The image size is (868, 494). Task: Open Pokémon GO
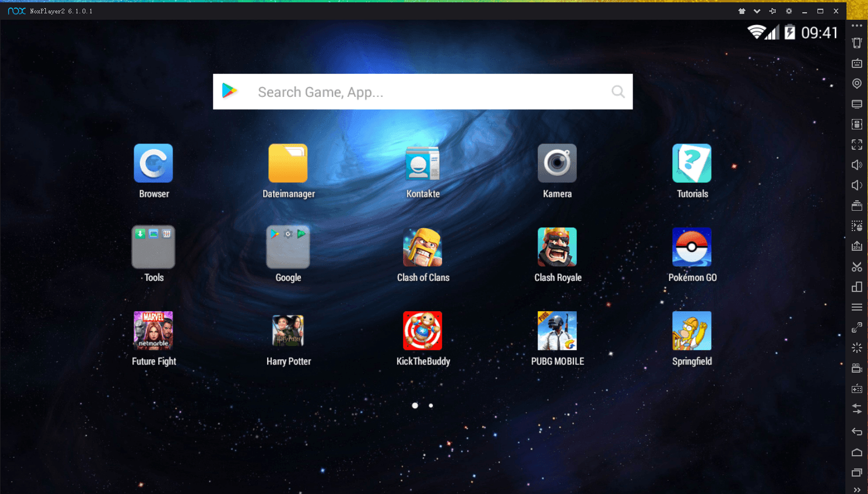click(692, 247)
